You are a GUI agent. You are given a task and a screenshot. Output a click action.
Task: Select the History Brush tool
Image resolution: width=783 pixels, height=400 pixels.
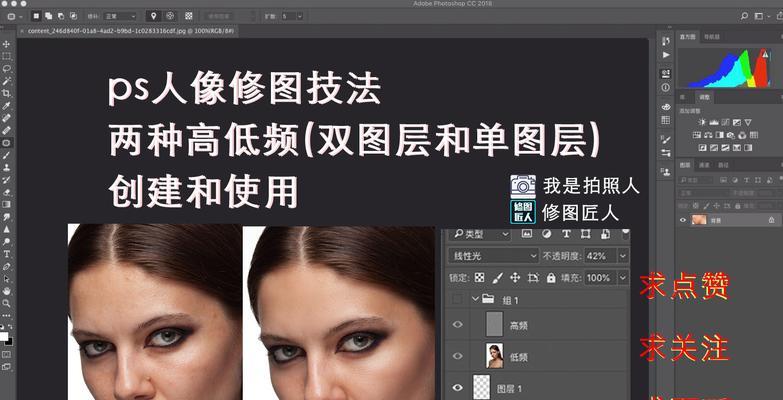click(x=7, y=180)
